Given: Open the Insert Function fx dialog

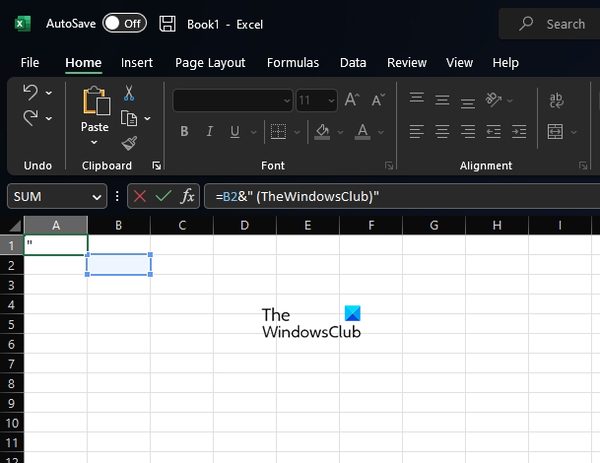Looking at the screenshot, I should [x=187, y=197].
